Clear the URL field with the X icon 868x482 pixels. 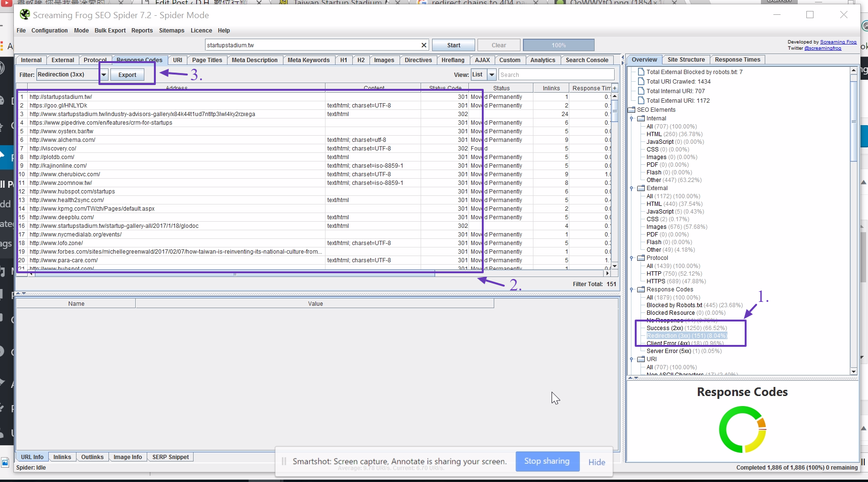pos(424,45)
